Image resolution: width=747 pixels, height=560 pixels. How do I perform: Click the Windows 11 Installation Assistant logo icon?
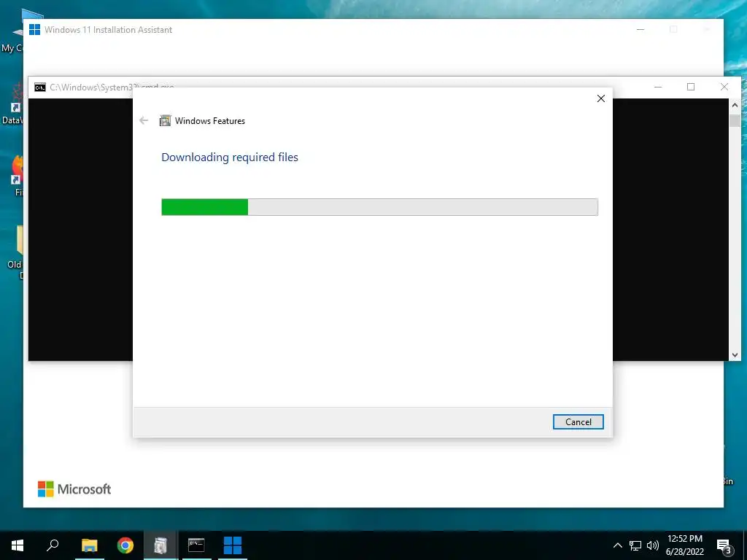pyautogui.click(x=35, y=29)
